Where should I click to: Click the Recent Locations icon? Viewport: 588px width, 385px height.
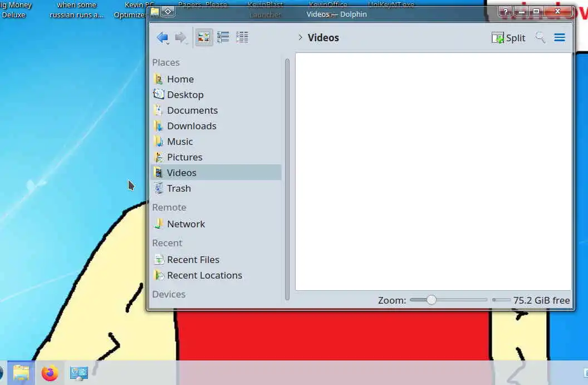159,275
